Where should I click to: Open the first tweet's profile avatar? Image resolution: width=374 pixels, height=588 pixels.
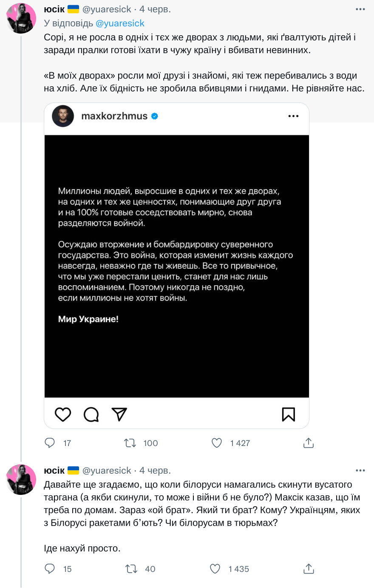pyautogui.click(x=21, y=18)
